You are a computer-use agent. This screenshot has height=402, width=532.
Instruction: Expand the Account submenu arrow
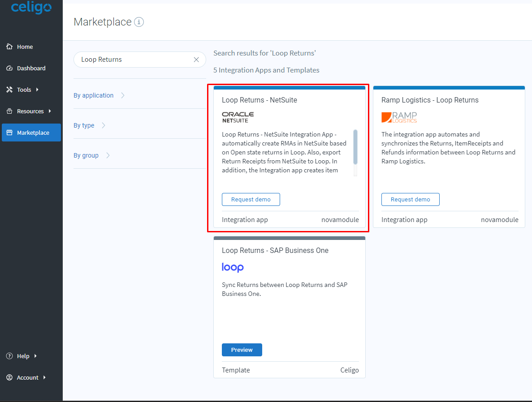44,377
